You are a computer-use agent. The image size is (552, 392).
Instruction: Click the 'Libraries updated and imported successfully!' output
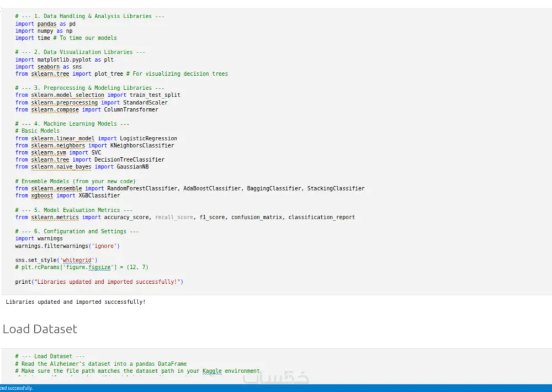click(76, 302)
